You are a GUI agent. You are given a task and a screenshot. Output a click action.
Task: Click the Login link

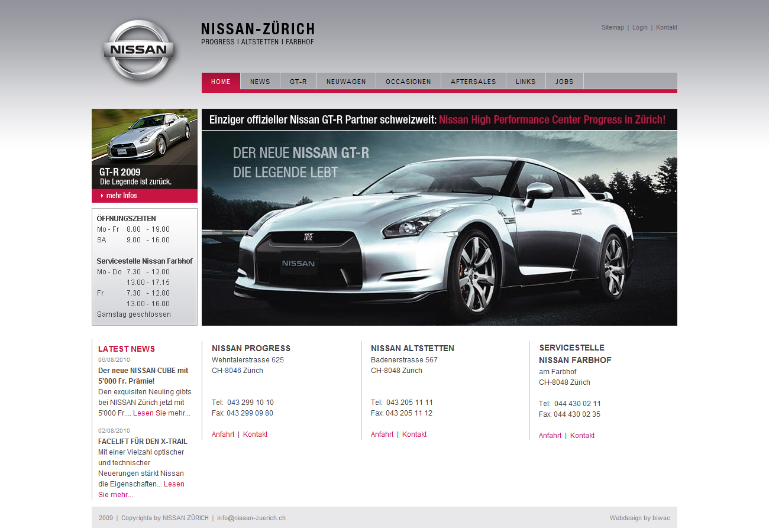(x=640, y=28)
